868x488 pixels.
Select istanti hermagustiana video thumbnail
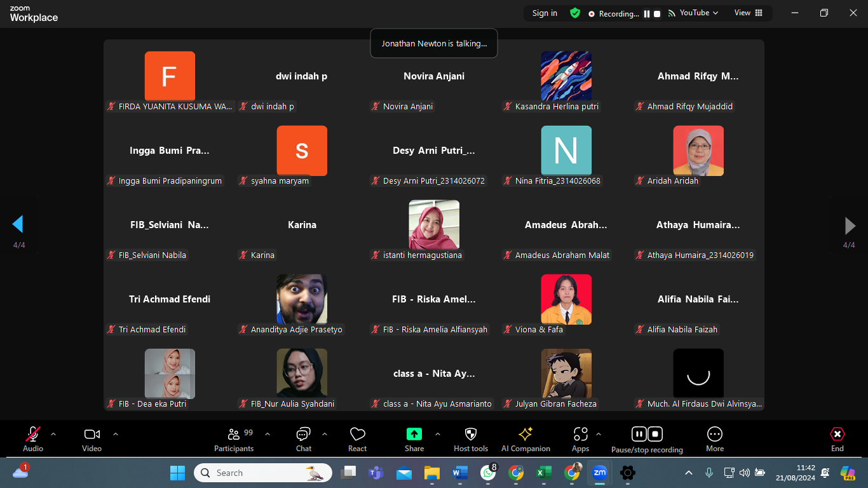(434, 224)
